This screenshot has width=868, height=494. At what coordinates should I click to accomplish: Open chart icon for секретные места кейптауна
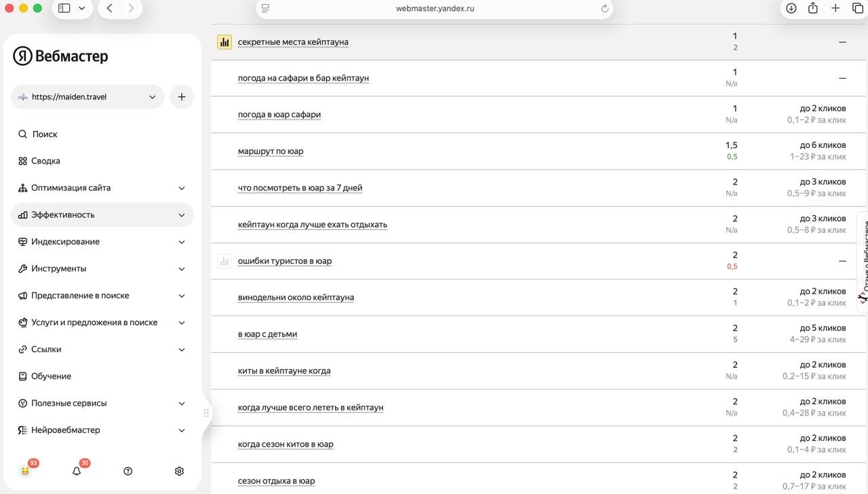coord(224,42)
